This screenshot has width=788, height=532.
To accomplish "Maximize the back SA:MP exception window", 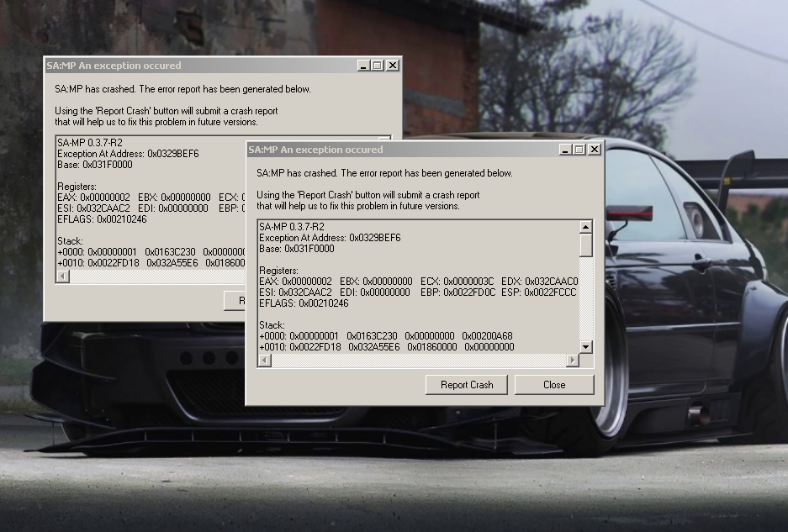I will (377, 66).
